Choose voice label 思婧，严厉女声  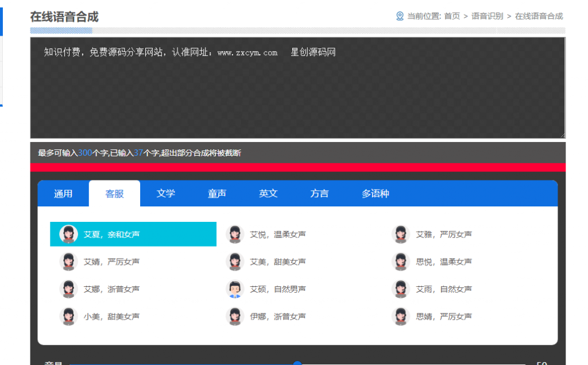pos(444,317)
